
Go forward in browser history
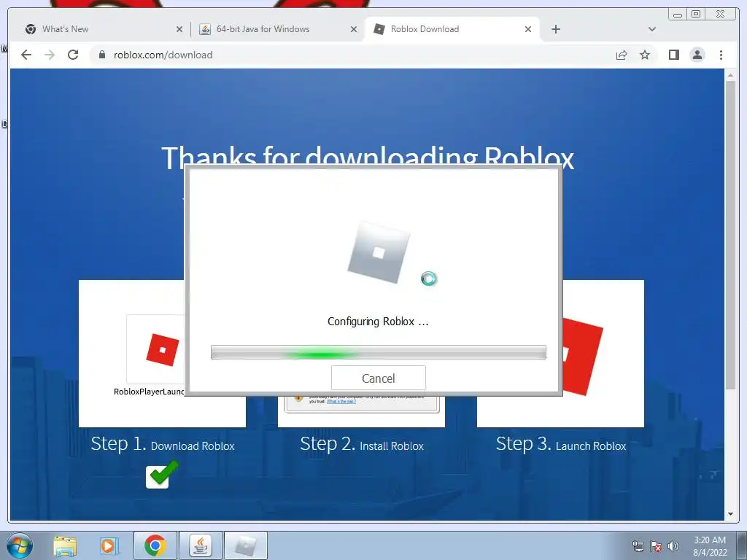click(x=50, y=55)
